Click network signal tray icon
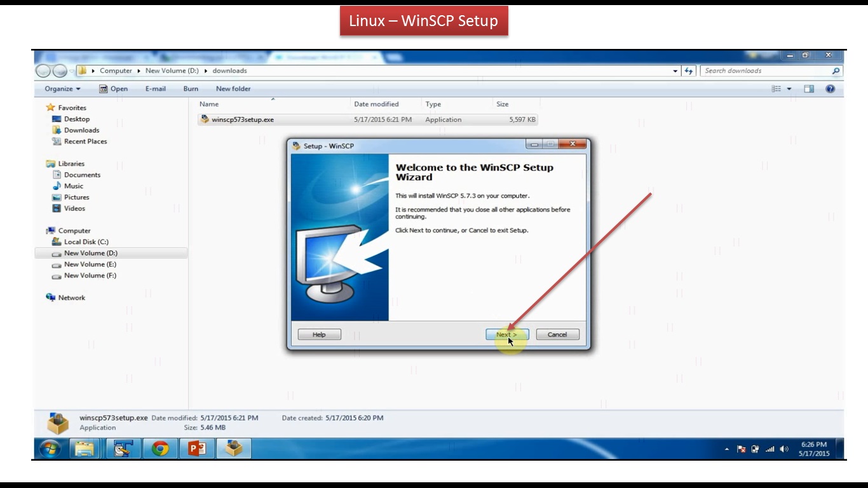Screen dimensions: 868x488 tap(770, 449)
